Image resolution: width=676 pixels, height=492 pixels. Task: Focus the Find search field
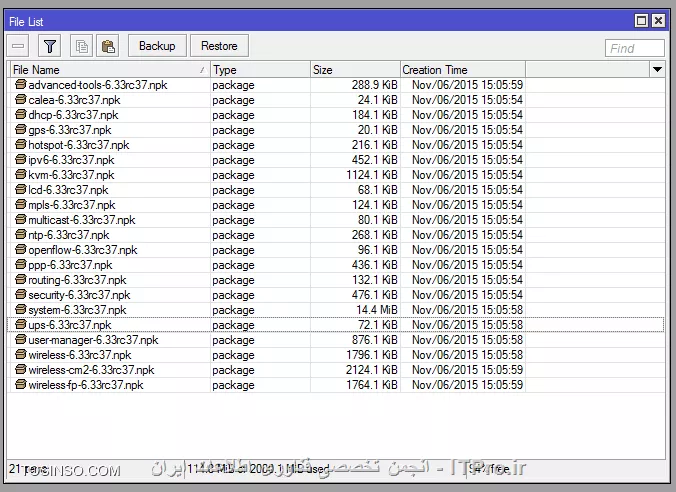635,48
